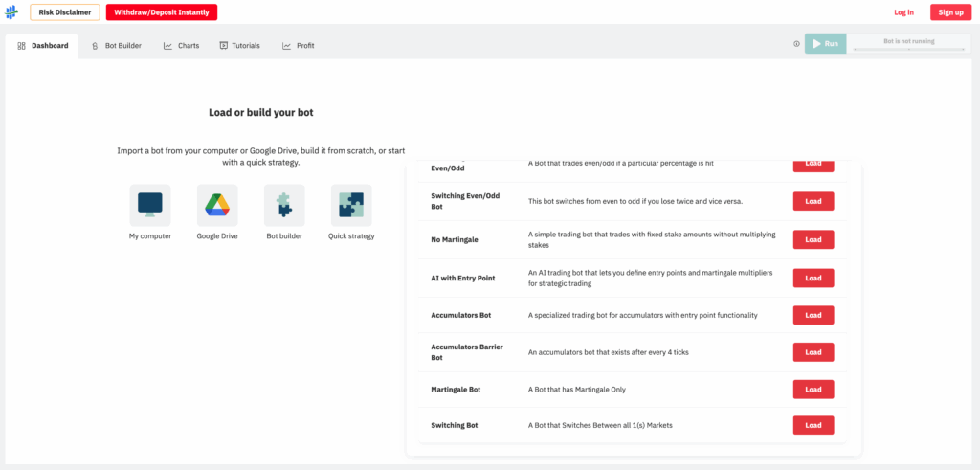
Task: Switch to the Dashboard tab
Action: click(42, 46)
